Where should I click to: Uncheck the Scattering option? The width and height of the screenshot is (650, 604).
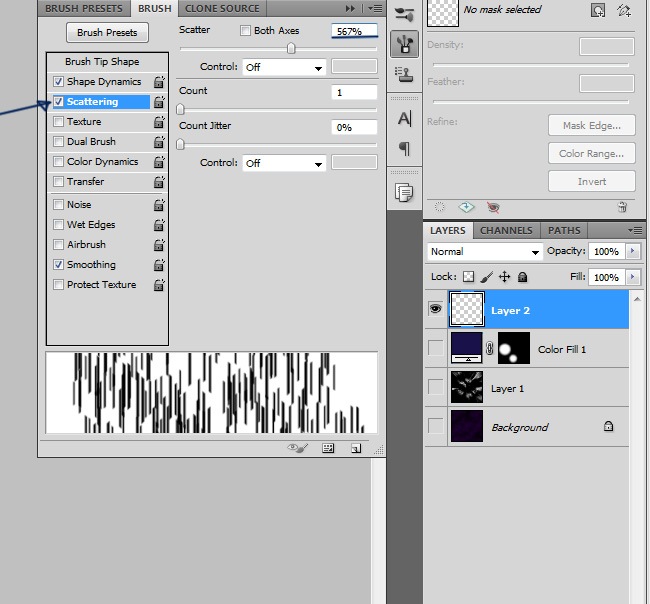pos(59,102)
